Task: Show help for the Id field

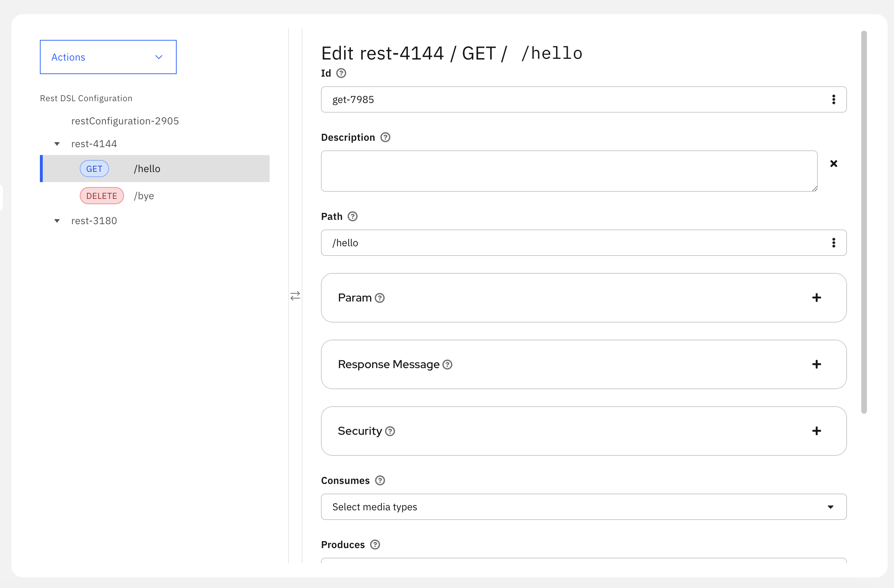Action: click(x=341, y=73)
